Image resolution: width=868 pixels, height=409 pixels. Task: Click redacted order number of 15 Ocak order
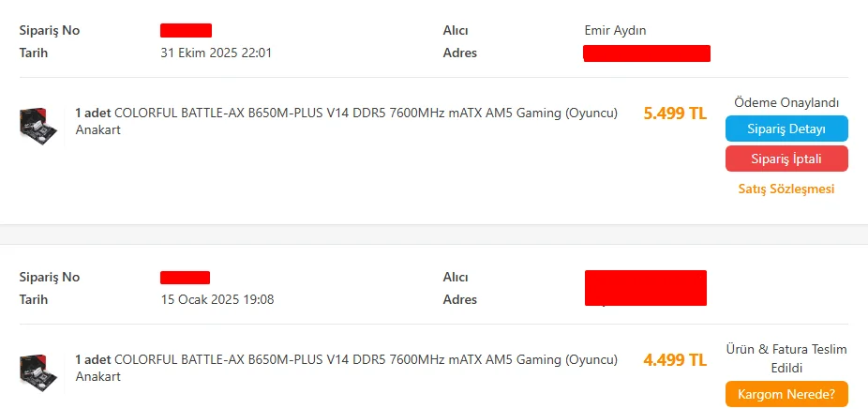pos(185,278)
